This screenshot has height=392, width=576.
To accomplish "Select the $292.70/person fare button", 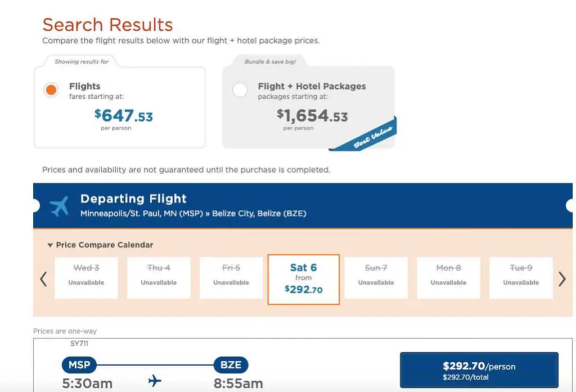I will coord(479,370).
